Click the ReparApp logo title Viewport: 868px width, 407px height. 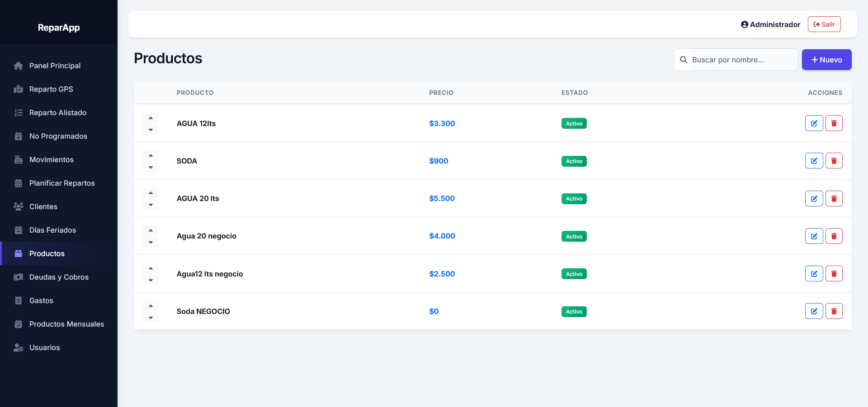[x=59, y=28]
